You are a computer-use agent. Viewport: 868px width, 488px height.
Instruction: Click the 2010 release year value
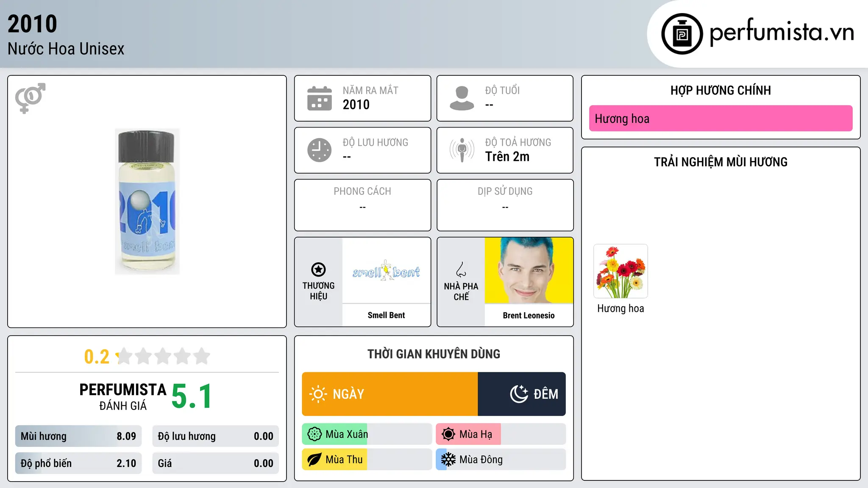coord(356,105)
